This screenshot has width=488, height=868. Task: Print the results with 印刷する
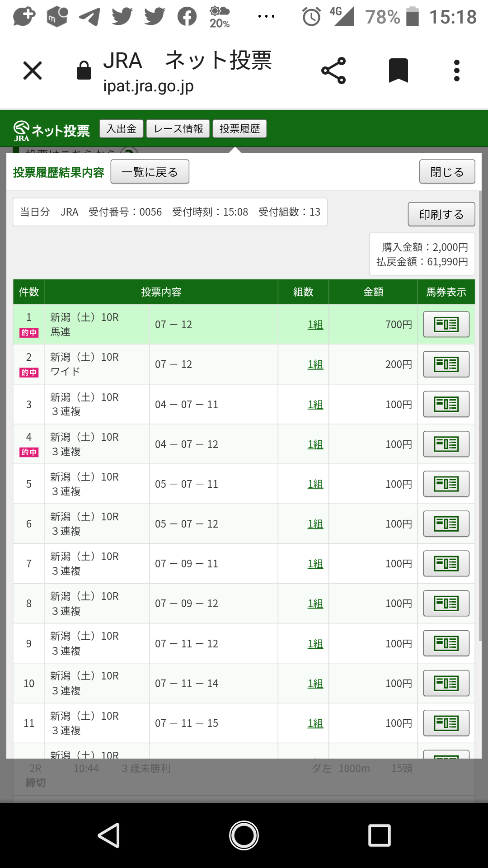[441, 214]
